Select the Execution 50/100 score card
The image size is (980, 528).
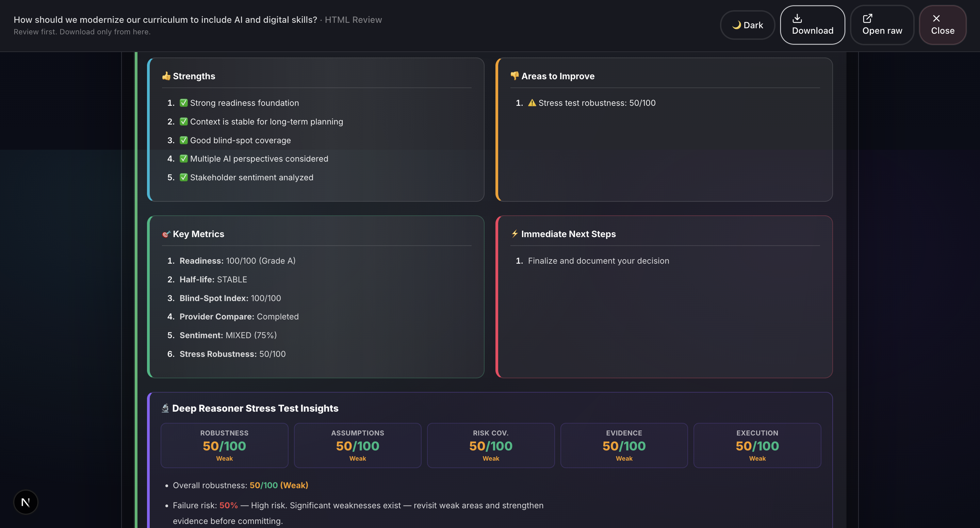pos(757,445)
